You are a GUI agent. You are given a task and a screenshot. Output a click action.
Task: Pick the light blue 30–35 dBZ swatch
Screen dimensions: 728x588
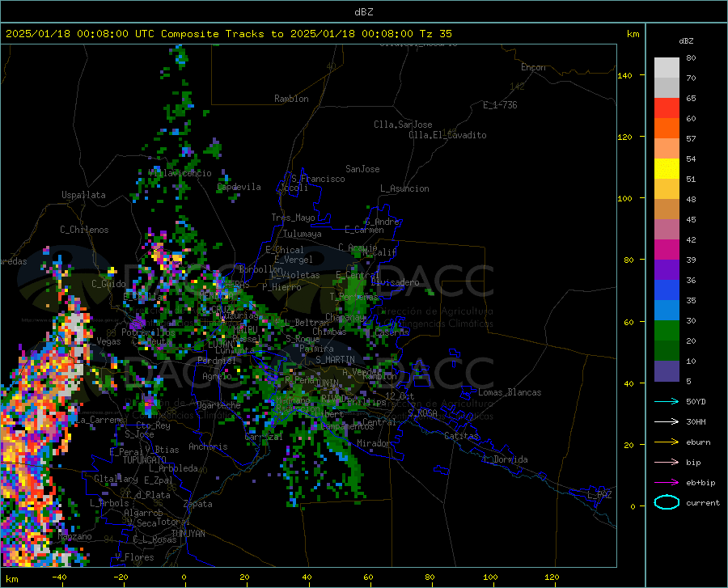click(x=667, y=311)
